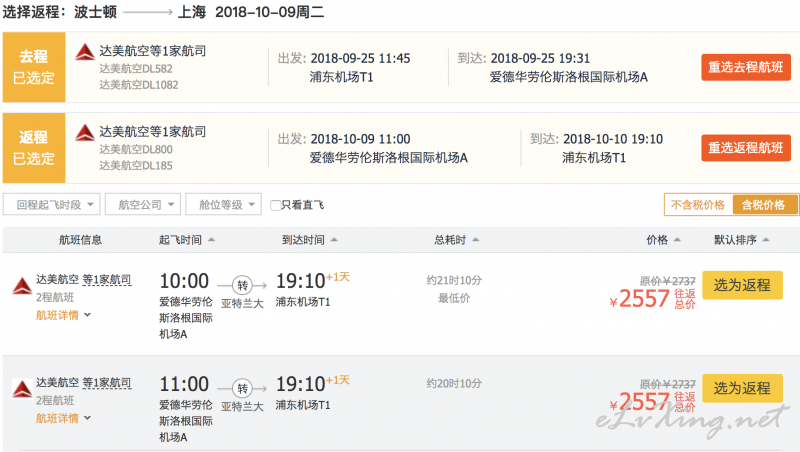Click the 最低价 label
800x452 pixels.
(x=454, y=298)
